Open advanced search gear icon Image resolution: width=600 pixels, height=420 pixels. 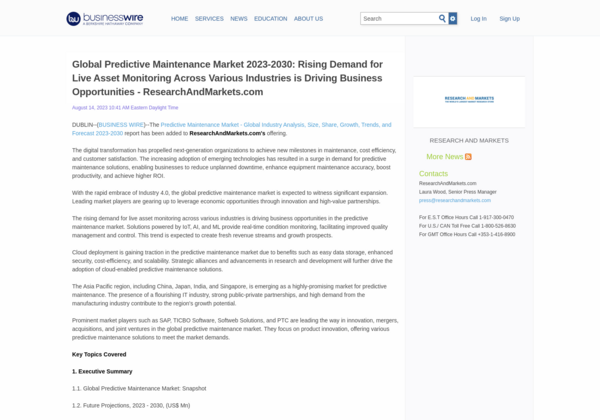[453, 18]
